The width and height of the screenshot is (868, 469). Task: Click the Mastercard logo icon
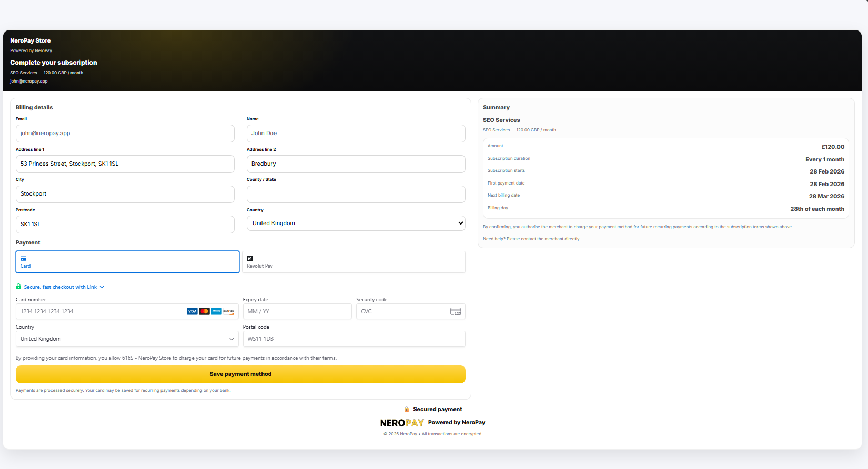click(x=204, y=311)
